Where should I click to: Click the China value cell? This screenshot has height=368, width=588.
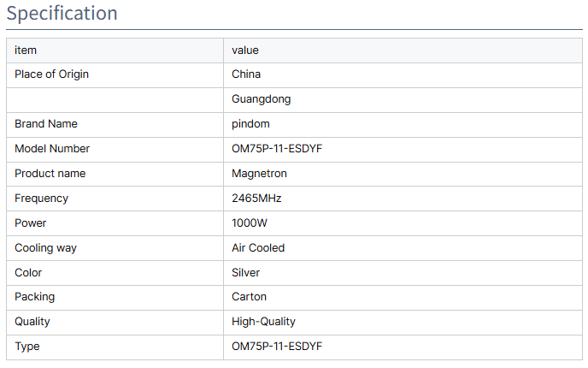pos(403,75)
